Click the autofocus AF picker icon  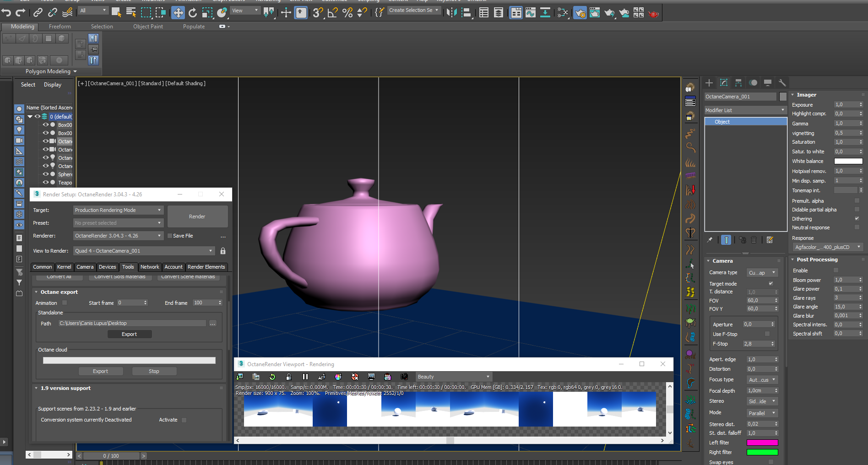[x=322, y=377]
